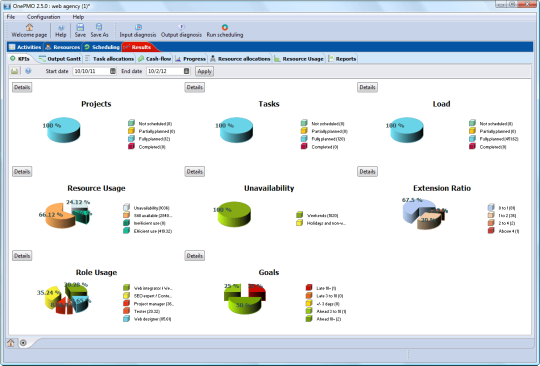The width and height of the screenshot is (540, 366).
Task: Select the KPIs sub-tab
Action: coord(20,59)
